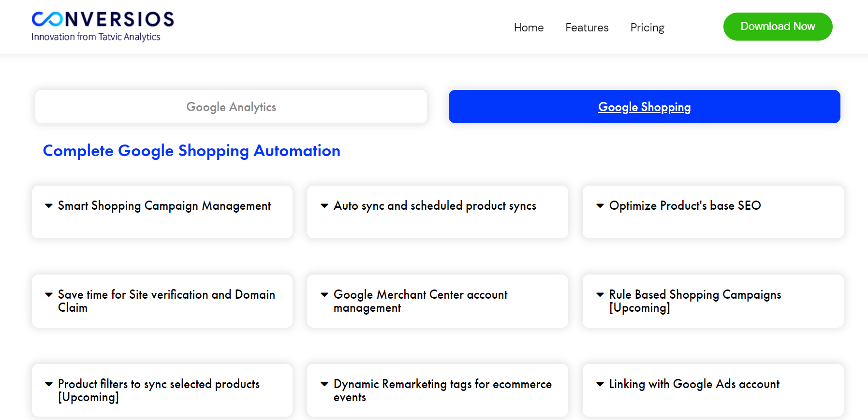Click Rule Based Shopping Campaigns [Upcoming] text
Viewport: 868px width, 420px height.
pos(695,301)
